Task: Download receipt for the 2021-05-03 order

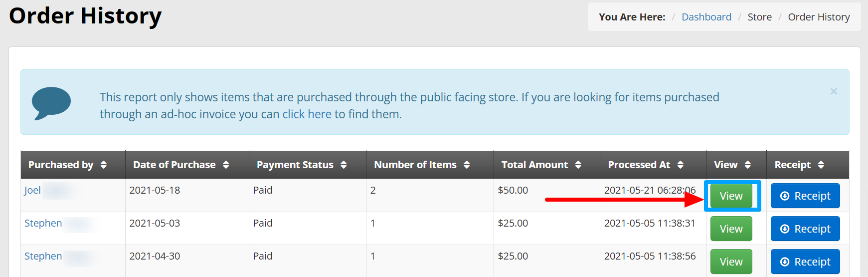Action: pos(805,229)
